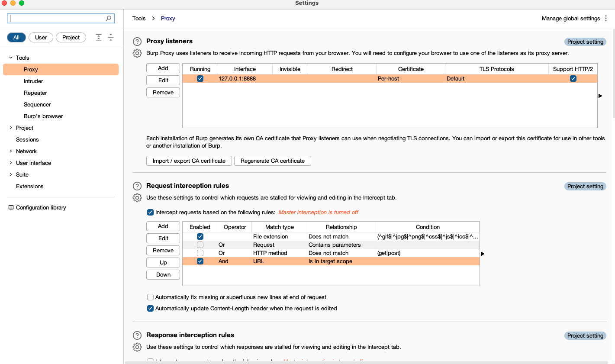Collapse the Tools tree section
The width and height of the screenshot is (615, 364).
[x=11, y=58]
